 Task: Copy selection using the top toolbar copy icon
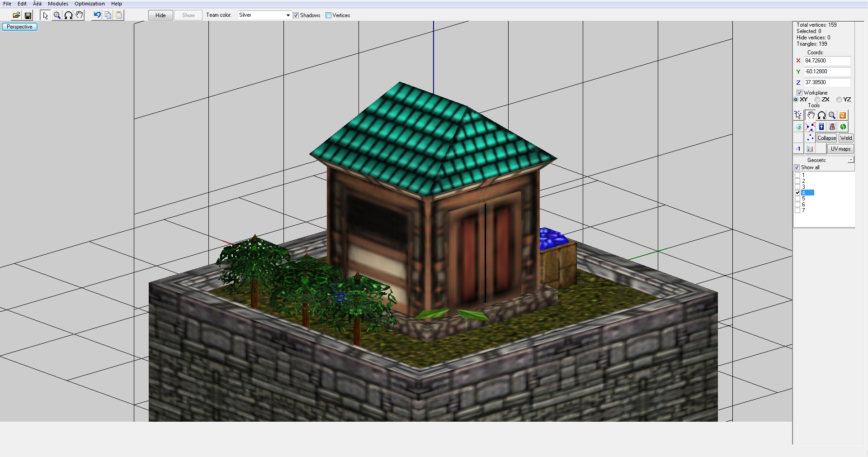coord(108,15)
